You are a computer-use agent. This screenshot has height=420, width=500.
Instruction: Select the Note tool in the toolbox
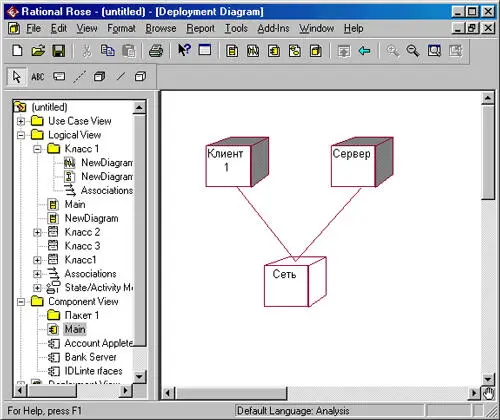[x=59, y=77]
